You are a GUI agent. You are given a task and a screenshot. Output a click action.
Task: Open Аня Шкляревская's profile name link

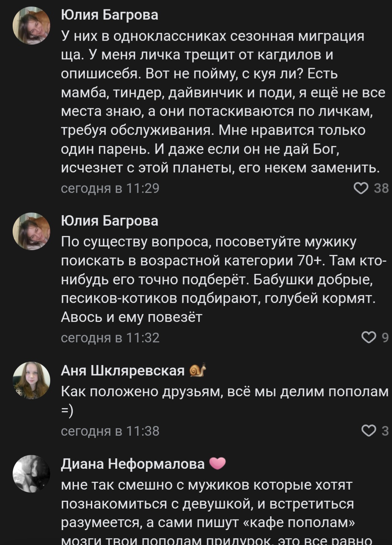[x=123, y=371]
